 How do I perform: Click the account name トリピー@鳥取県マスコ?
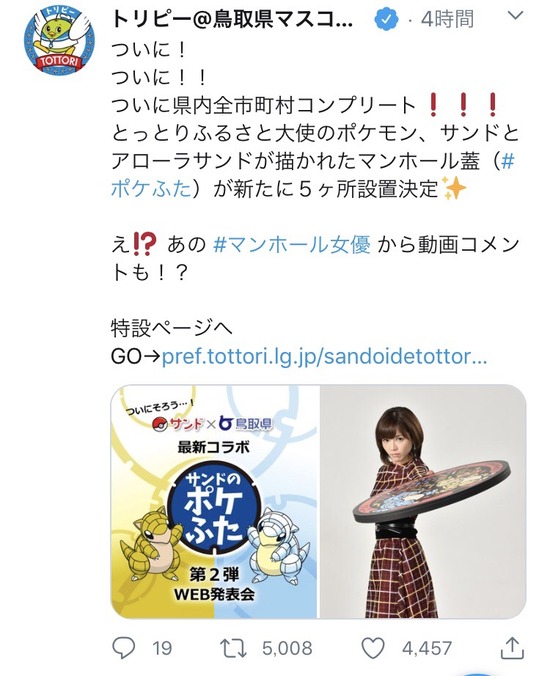232,19
